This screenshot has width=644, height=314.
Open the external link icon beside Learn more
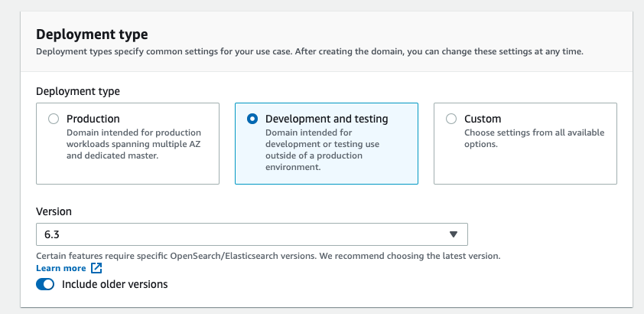(96, 268)
